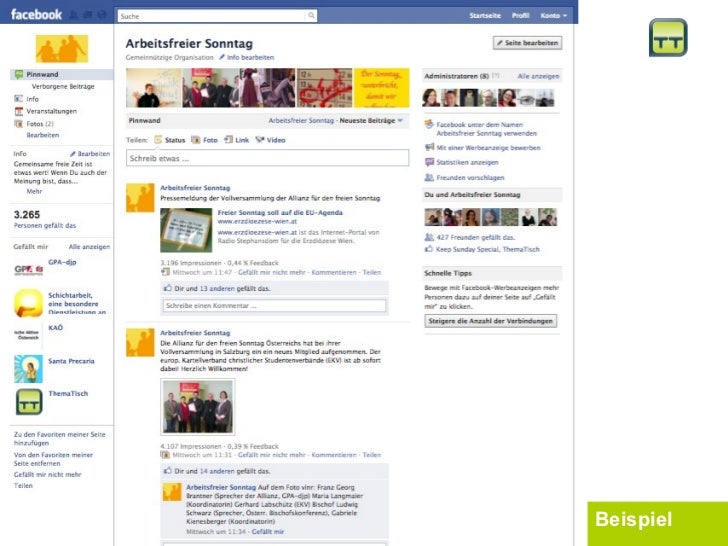Select Pinnwand in left sidebar

pyautogui.click(x=61, y=74)
